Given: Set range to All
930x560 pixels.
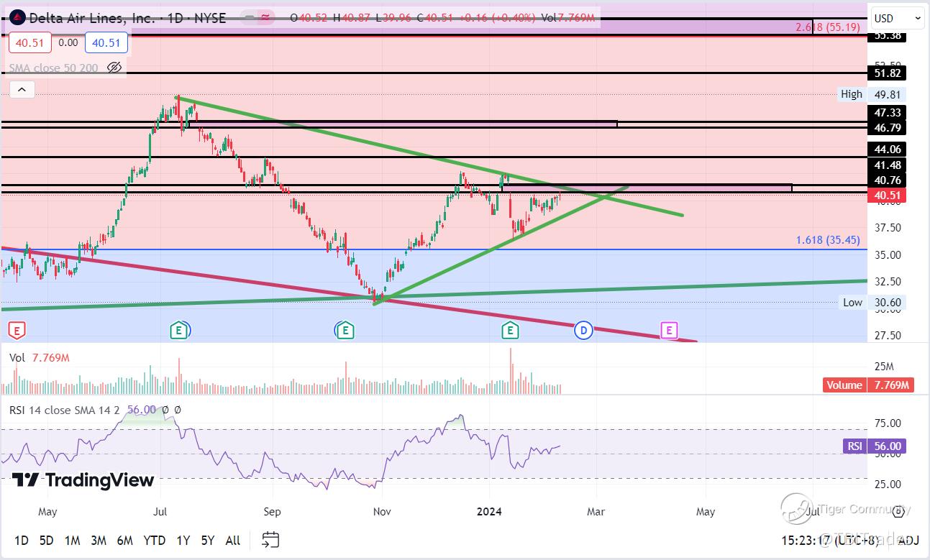Looking at the screenshot, I should point(233,540).
